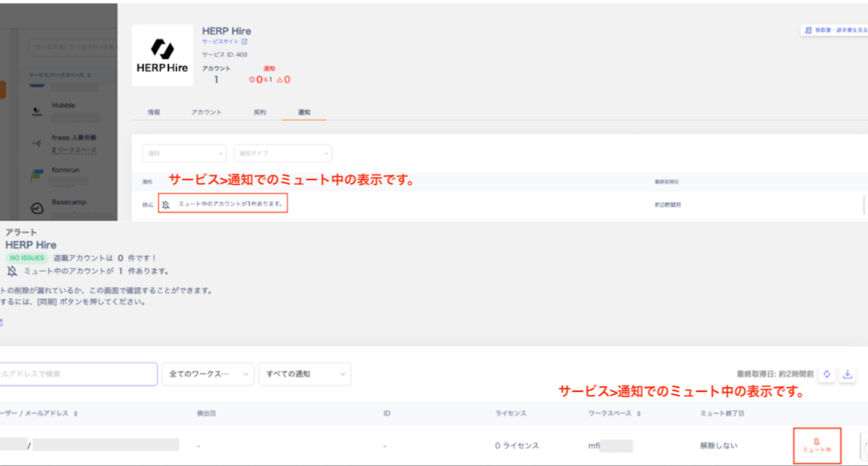Click the receipt icon in 領収書 button
868x466 pixels.
tap(808, 30)
